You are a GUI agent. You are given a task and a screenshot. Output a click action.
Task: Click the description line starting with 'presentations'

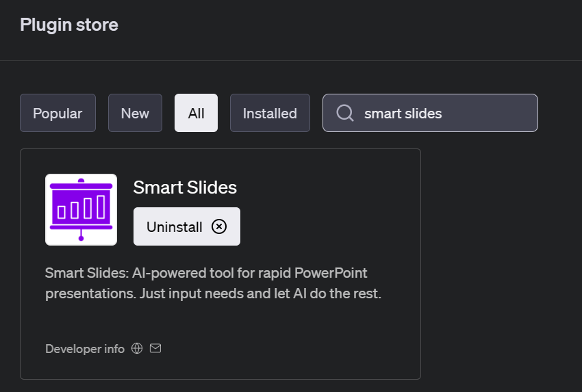click(213, 294)
